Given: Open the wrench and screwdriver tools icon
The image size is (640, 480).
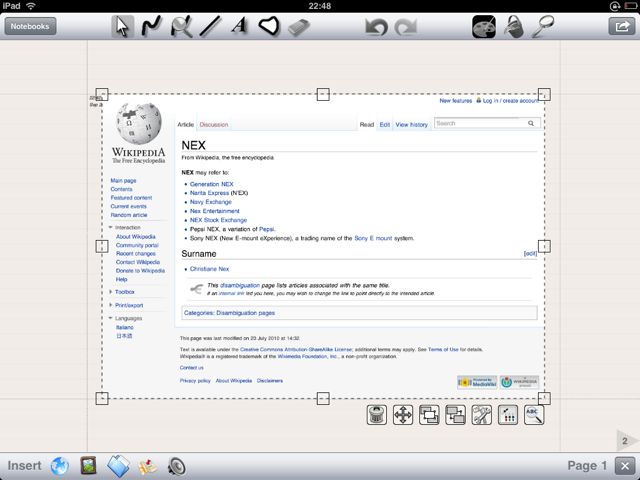Looking at the screenshot, I should tap(482, 415).
